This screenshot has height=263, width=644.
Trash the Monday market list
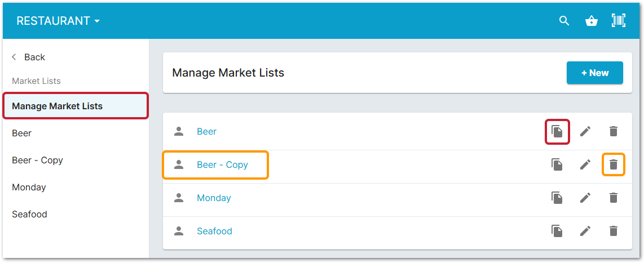tap(614, 198)
